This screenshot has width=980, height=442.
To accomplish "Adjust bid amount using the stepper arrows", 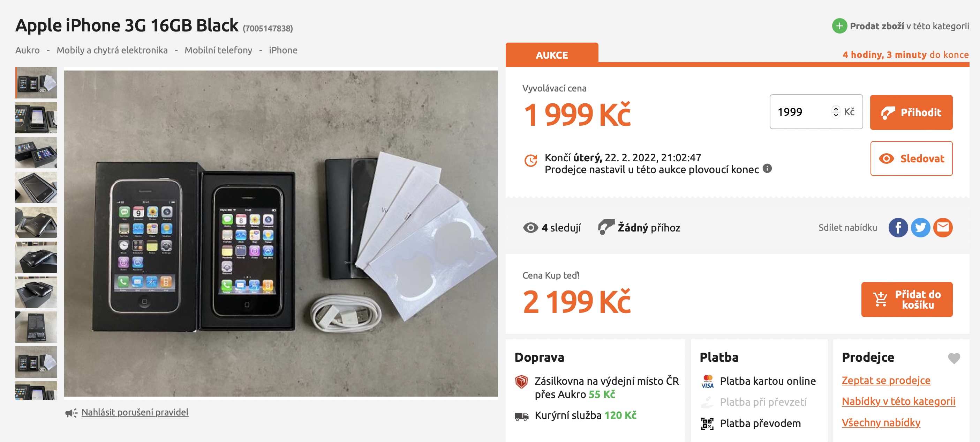I will (835, 111).
